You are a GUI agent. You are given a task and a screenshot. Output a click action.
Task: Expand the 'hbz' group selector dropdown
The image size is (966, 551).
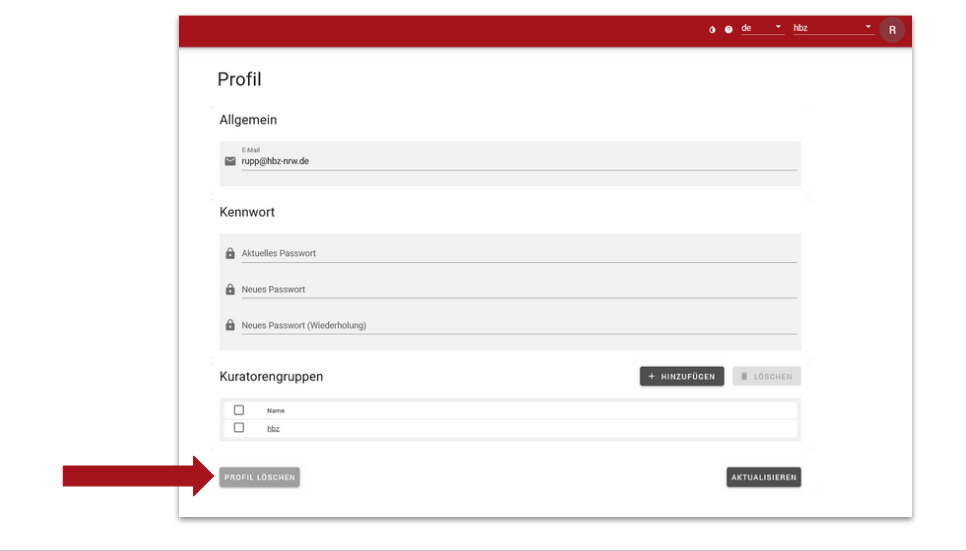tap(833, 28)
